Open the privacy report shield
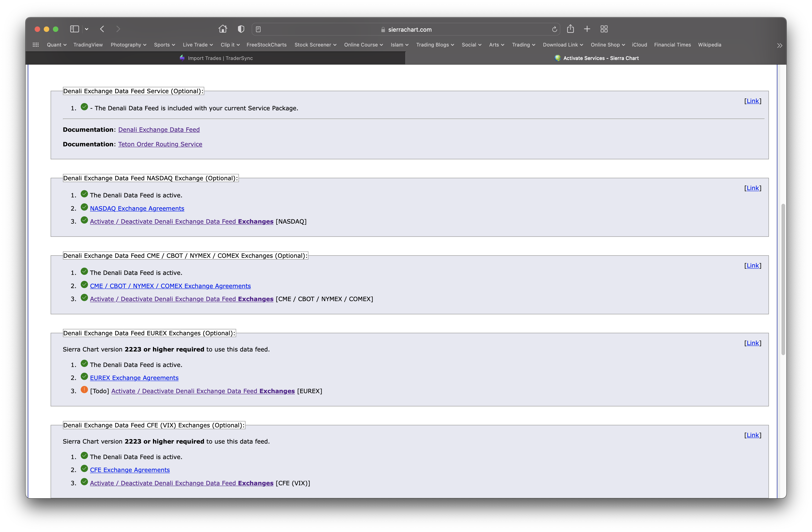 tap(241, 29)
